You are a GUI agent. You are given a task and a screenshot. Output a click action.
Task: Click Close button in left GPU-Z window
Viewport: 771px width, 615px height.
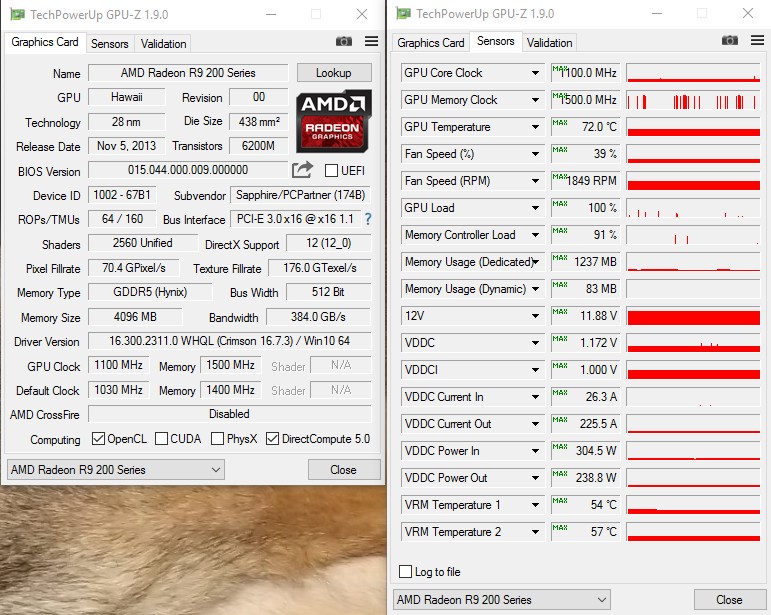344,469
